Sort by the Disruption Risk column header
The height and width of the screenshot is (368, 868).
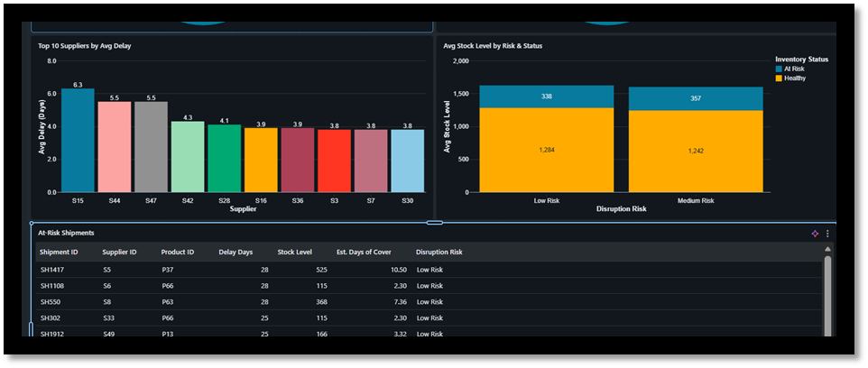tap(439, 252)
